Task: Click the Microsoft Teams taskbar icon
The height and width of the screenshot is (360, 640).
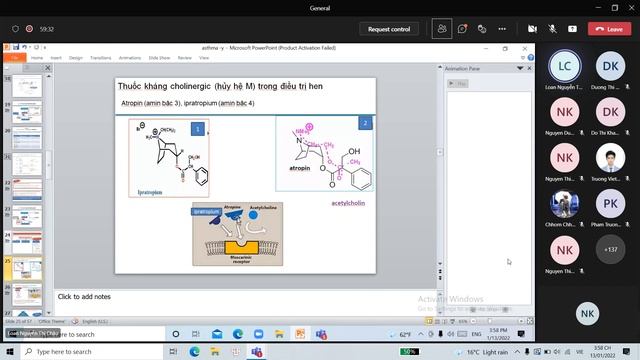Action: [257, 351]
